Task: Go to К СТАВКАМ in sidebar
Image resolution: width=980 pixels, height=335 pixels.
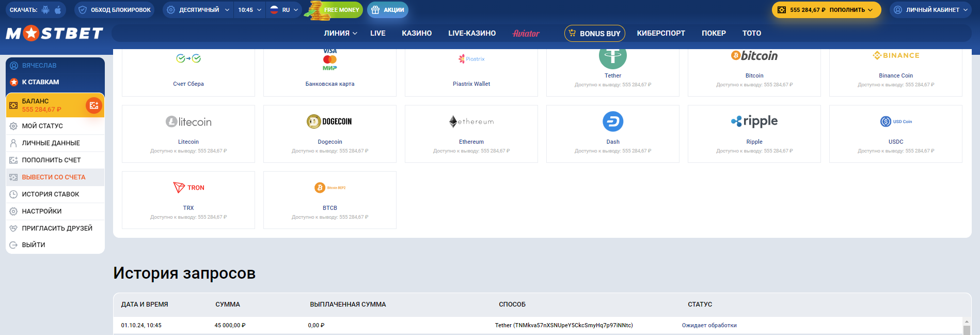Action: coord(40,82)
